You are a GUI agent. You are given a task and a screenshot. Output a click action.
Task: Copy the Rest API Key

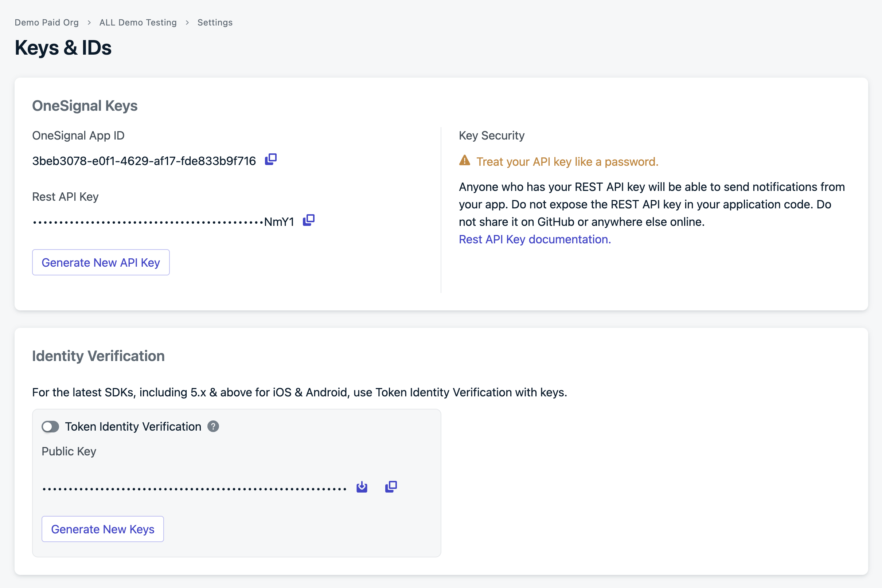(x=309, y=220)
